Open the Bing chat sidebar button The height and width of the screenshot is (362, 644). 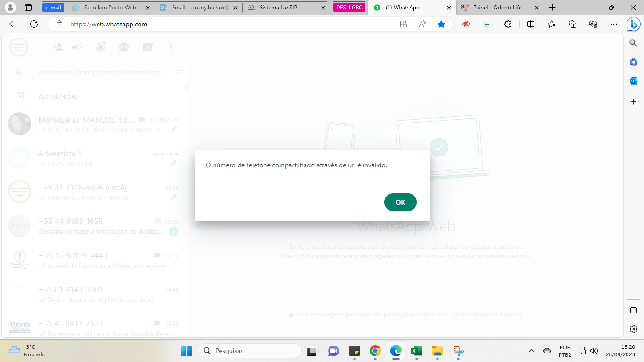click(633, 24)
